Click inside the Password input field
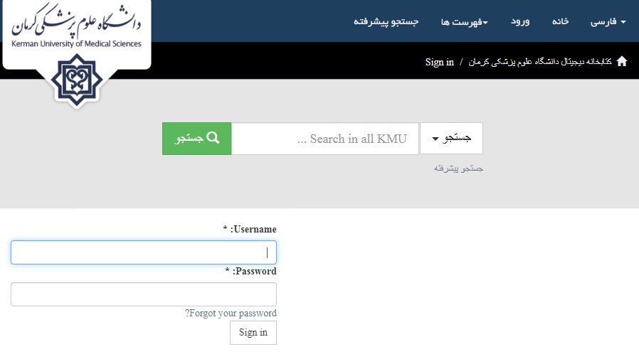 [143, 294]
